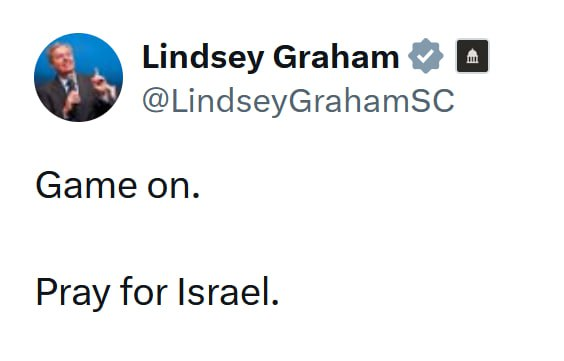Click the blue verified checkmark badge
The image size is (564, 361).
426,56
